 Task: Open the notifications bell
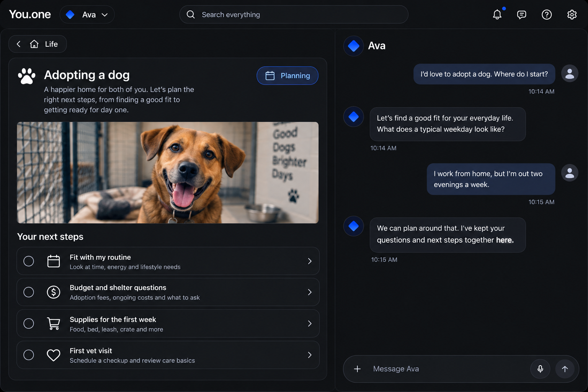pyautogui.click(x=497, y=15)
